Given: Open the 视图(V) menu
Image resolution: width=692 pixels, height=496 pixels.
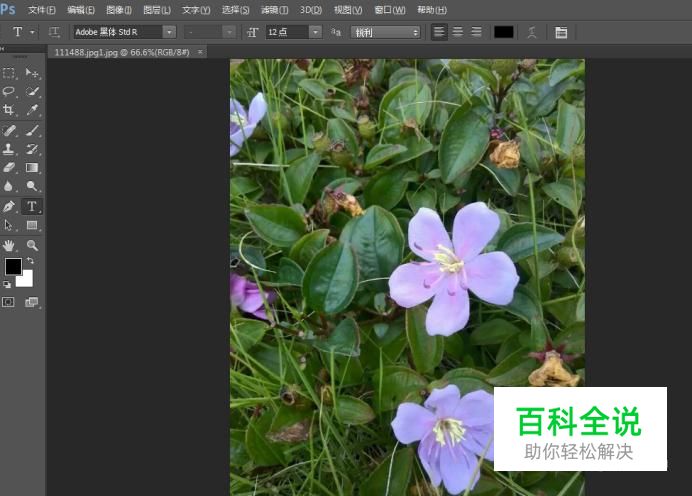Looking at the screenshot, I should tap(348, 10).
